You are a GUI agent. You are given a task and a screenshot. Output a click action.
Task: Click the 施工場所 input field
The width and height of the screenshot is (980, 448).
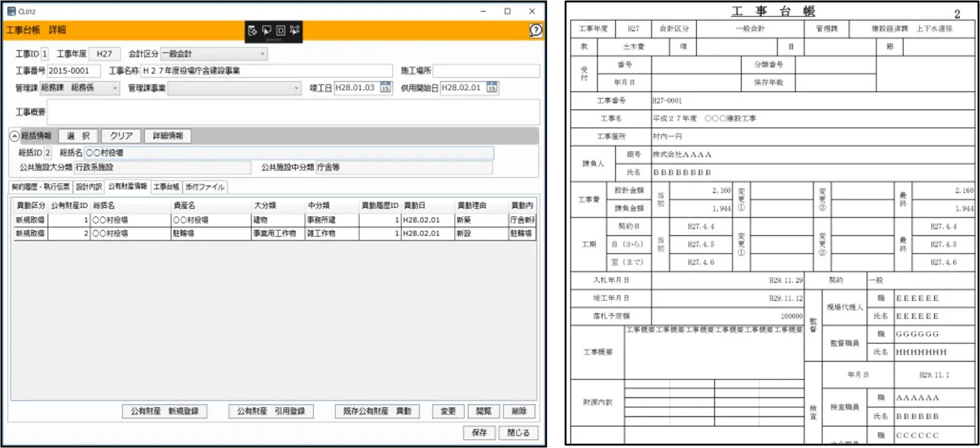click(487, 71)
